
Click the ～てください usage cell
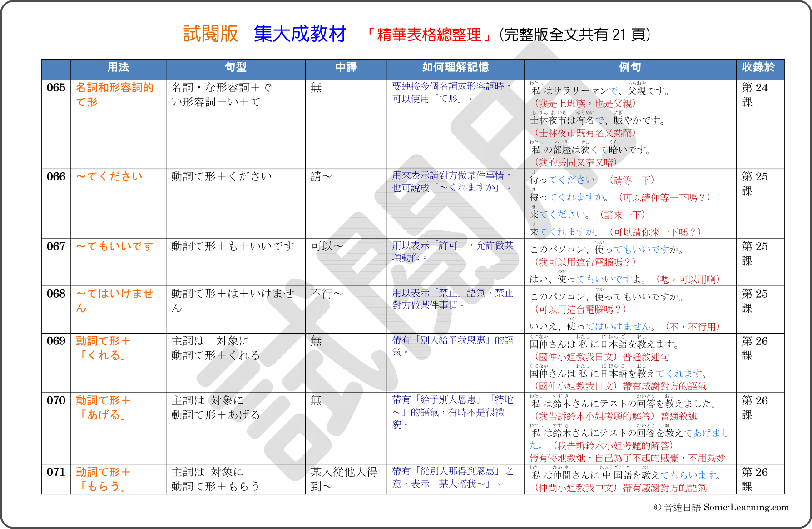point(109,176)
